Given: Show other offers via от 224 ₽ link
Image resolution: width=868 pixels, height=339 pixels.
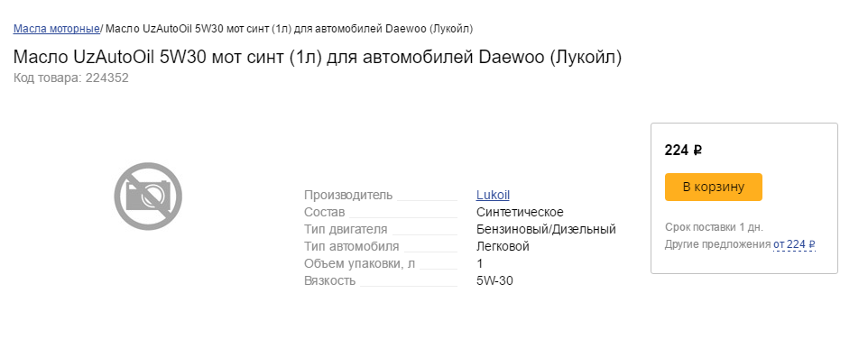Looking at the screenshot, I should click(794, 244).
